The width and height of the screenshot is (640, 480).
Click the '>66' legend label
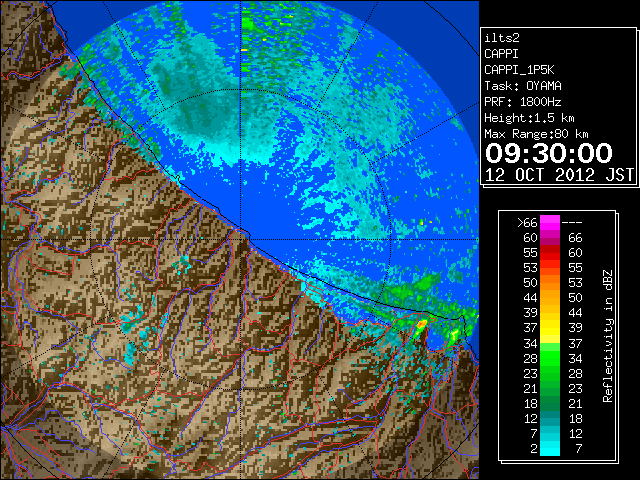pos(527,223)
